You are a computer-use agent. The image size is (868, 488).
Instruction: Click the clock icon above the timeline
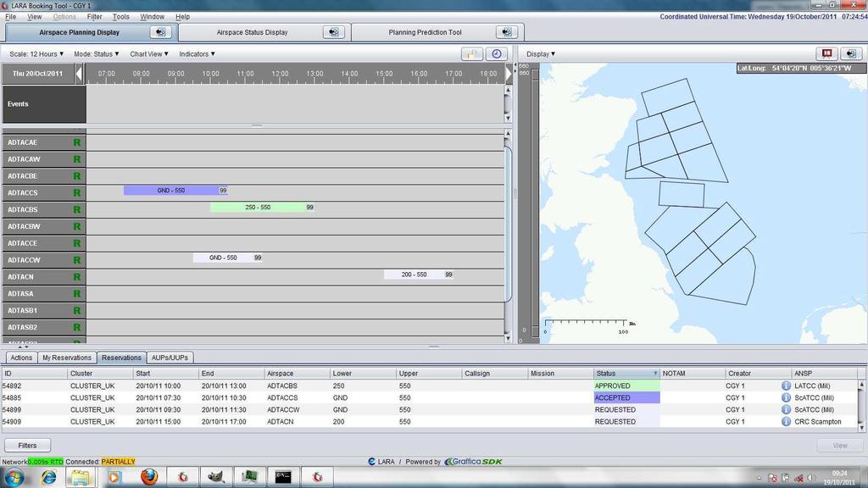pos(497,53)
